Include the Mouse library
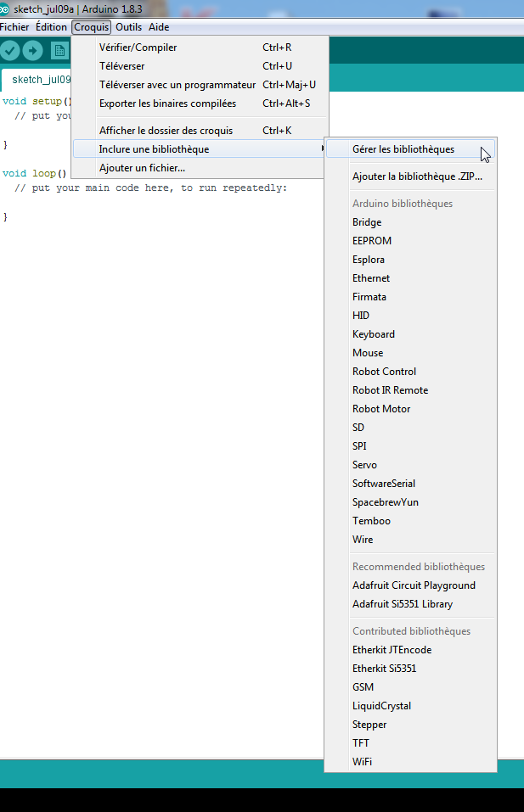 410,353
